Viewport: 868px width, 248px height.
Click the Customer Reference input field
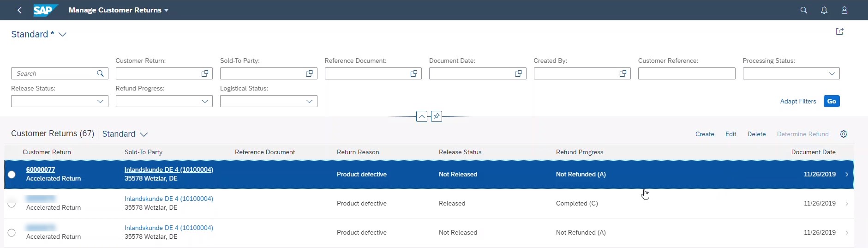[x=686, y=73]
